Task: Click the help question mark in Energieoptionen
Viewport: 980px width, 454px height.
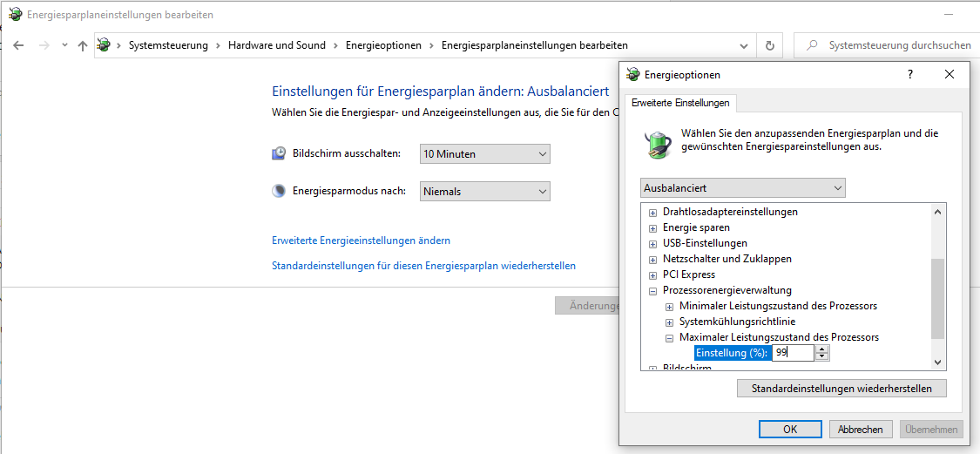Action: click(910, 74)
